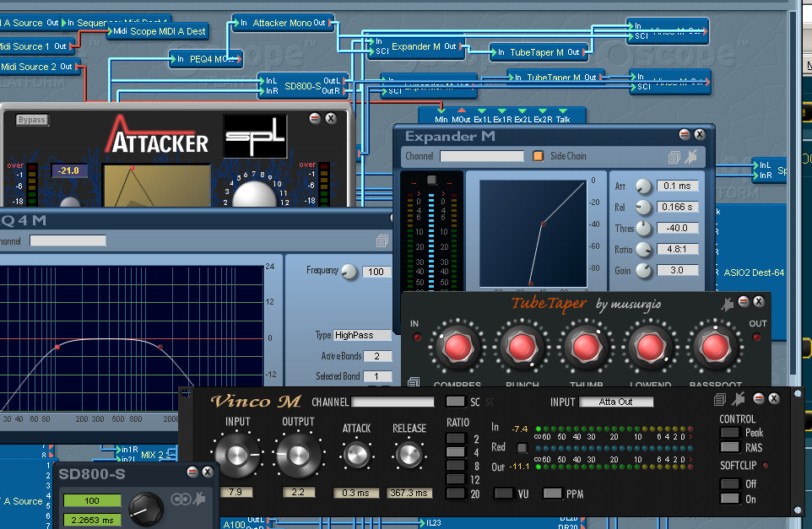Click the Ratio knob in Expander M
This screenshot has width=812, height=529.
coord(643,250)
